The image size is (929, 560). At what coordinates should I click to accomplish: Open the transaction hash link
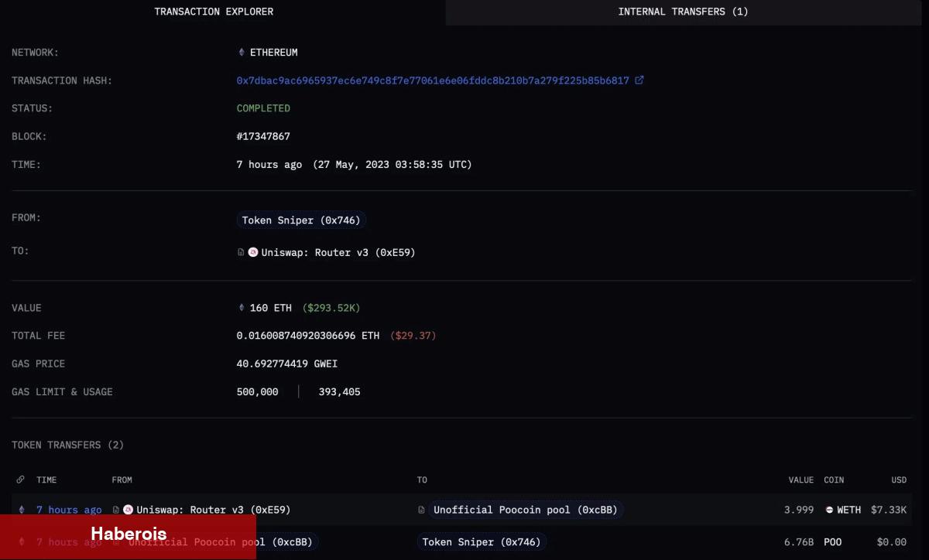[433, 80]
